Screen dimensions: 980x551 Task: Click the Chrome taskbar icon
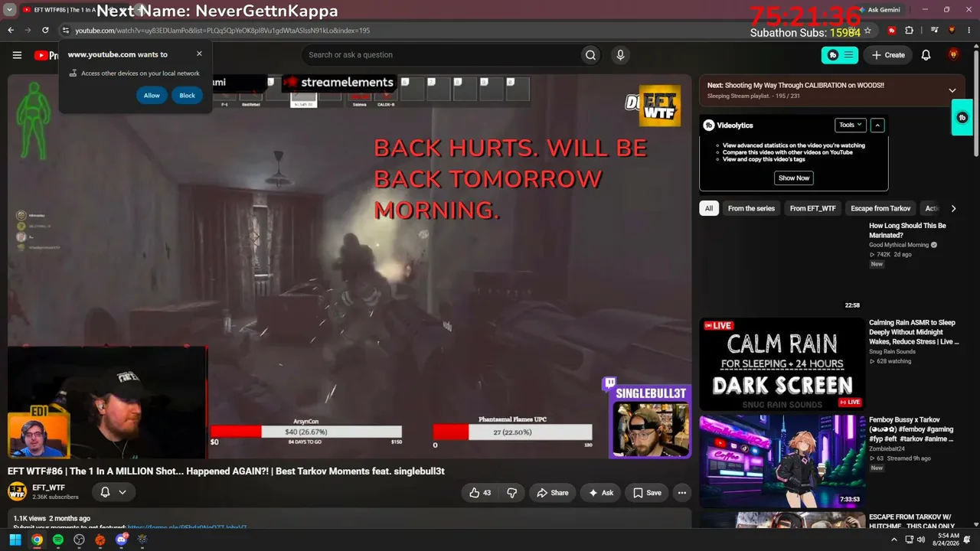point(37,540)
